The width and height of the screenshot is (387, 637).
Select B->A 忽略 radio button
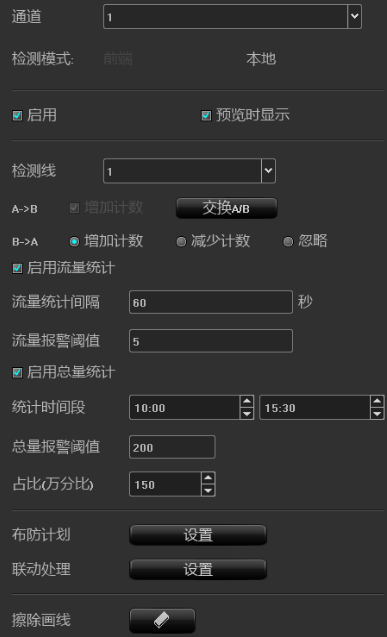[x=288, y=242]
